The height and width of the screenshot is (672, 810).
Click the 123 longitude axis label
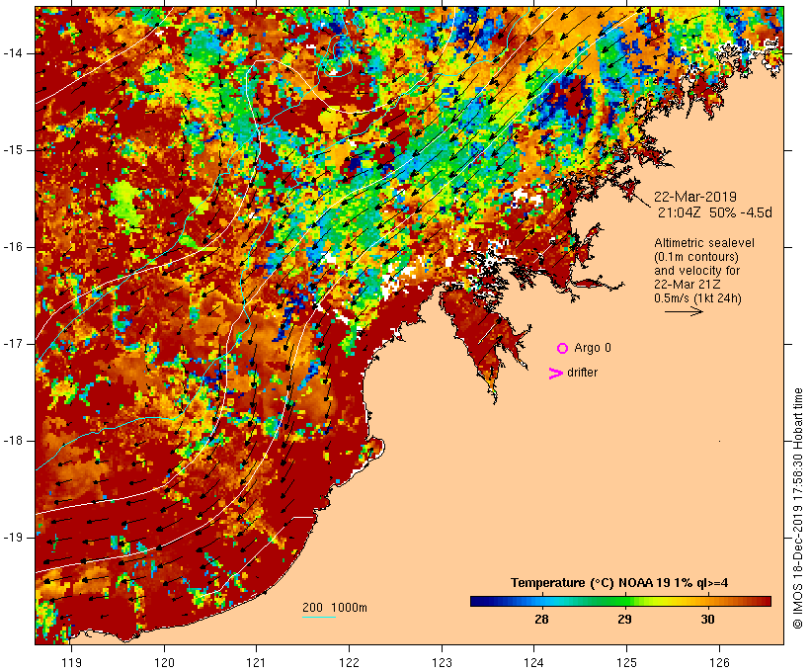tap(442, 662)
